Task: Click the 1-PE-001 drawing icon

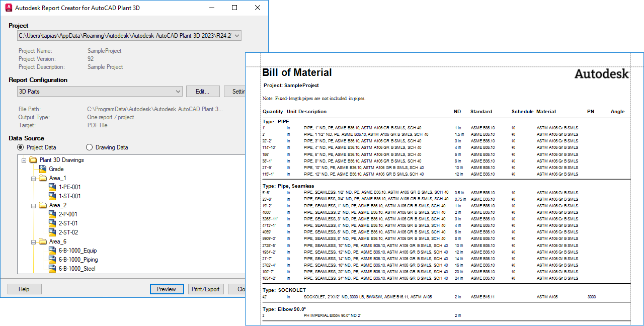Action: click(53, 187)
